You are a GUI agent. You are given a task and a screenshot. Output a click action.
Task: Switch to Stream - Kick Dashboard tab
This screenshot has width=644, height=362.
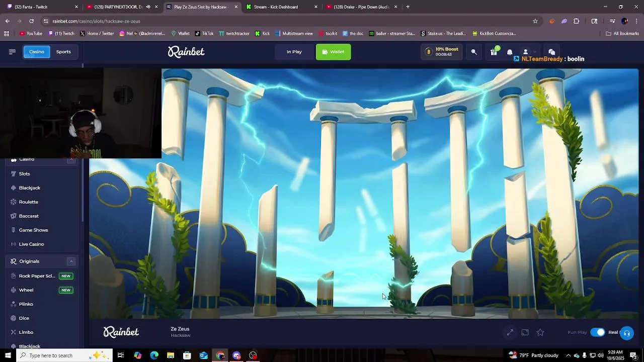pyautogui.click(x=281, y=7)
